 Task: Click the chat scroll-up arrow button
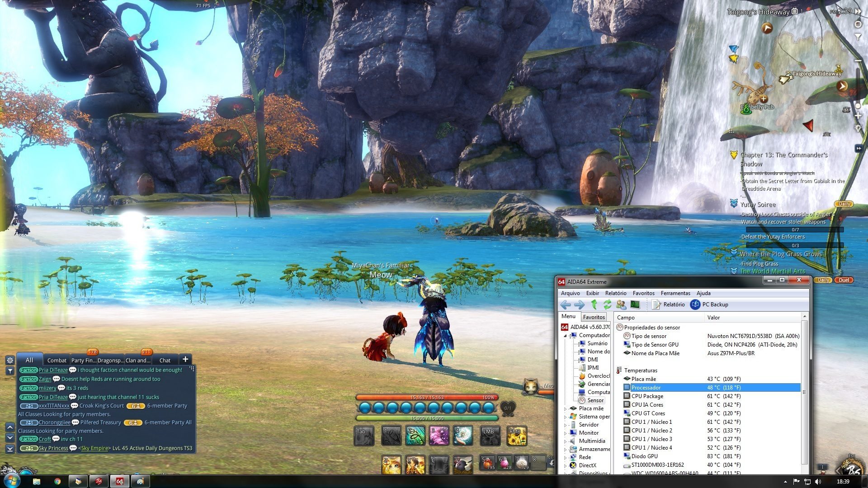[x=10, y=427]
